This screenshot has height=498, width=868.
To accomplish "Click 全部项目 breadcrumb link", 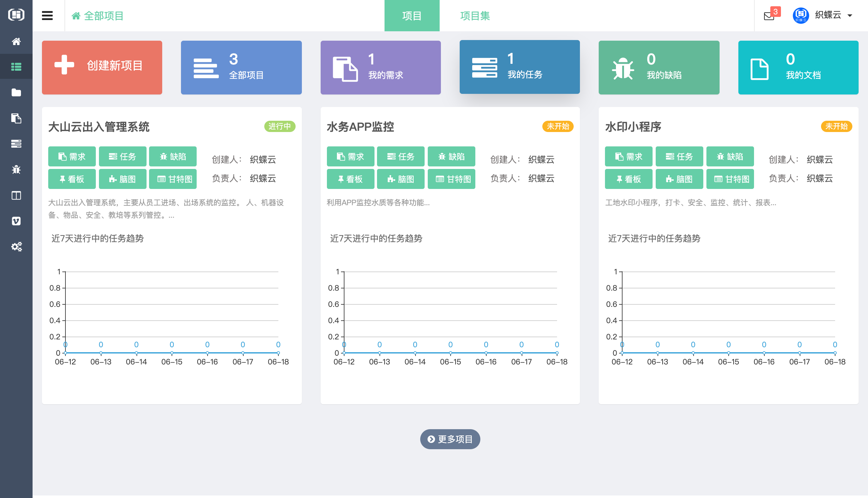I will click(x=98, y=16).
